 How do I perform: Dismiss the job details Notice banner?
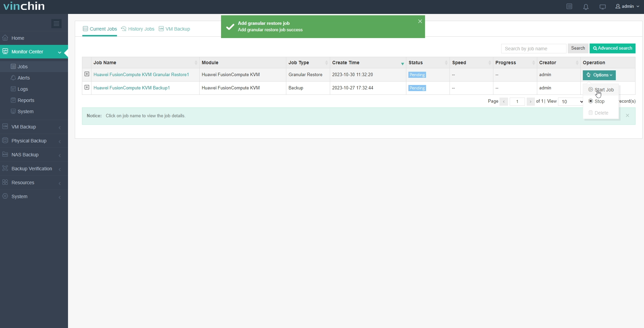click(627, 116)
